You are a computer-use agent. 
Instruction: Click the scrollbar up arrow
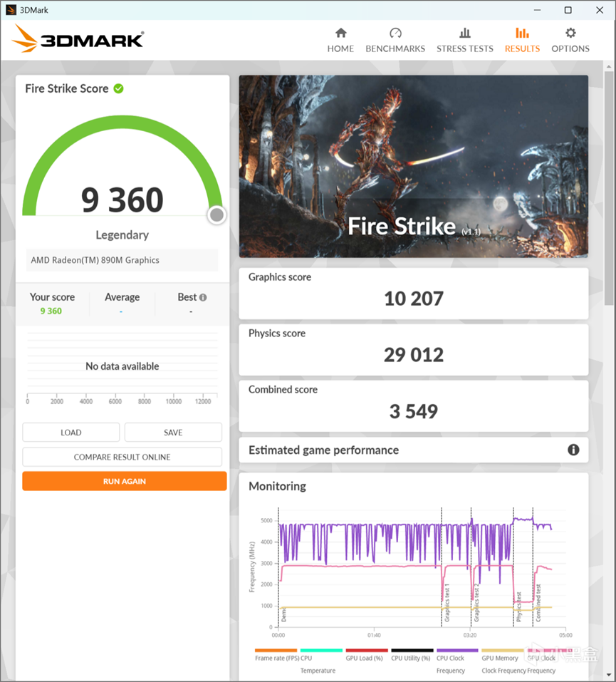[609, 66]
